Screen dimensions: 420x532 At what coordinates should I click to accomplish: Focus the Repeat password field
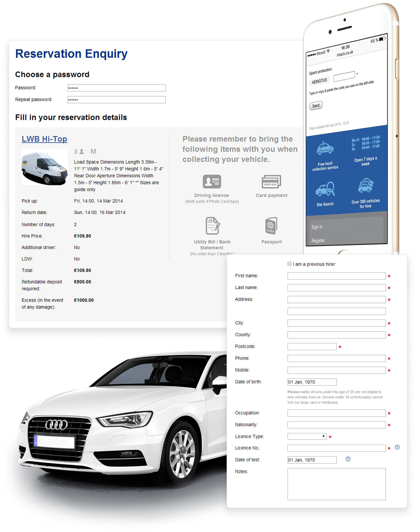point(116,100)
